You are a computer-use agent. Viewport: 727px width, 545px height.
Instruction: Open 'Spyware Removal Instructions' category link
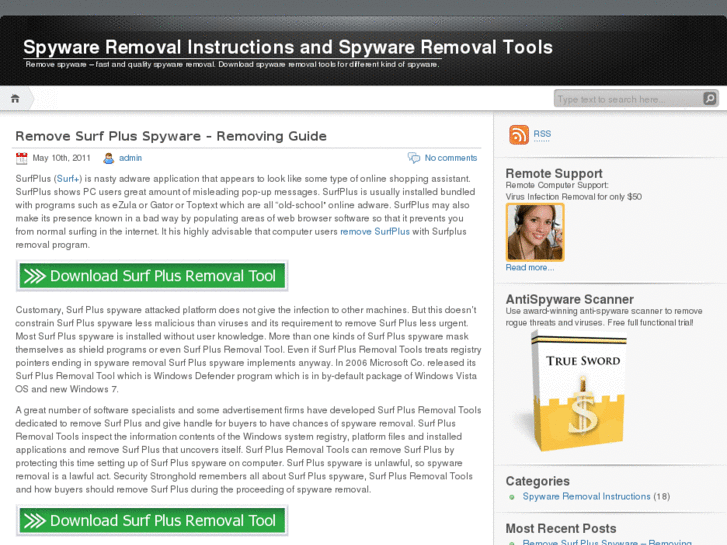(x=587, y=496)
